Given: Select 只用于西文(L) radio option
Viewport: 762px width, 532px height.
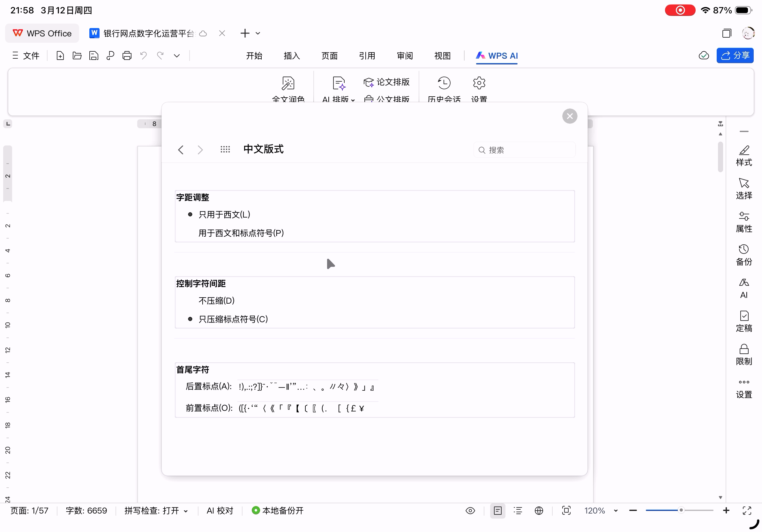Looking at the screenshot, I should pyautogui.click(x=224, y=215).
